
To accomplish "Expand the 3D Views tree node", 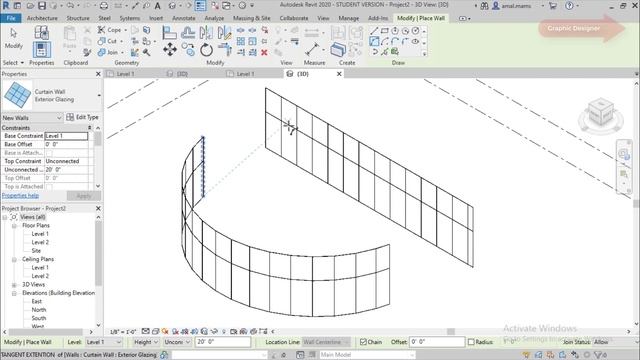I will tap(14, 285).
